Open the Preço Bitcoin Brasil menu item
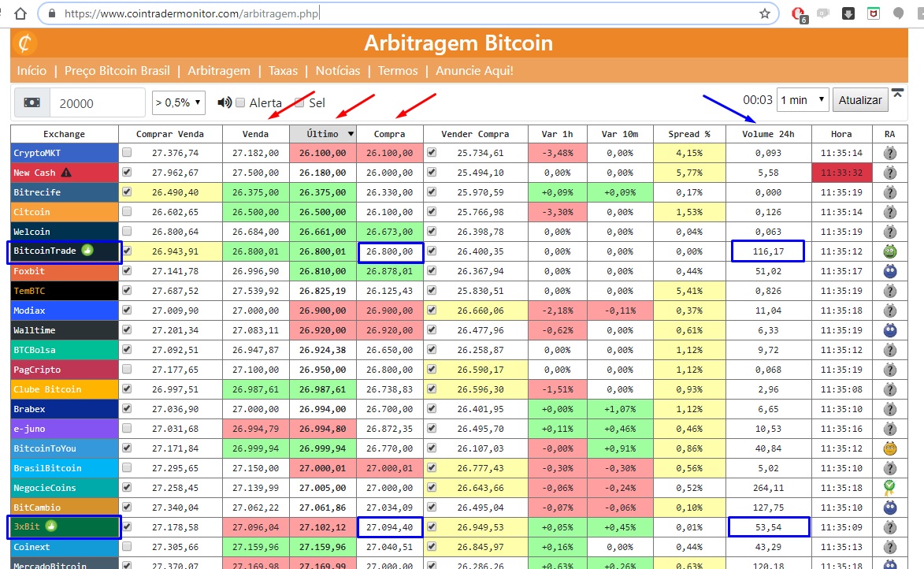Screen dimensions: 924x569 [x=117, y=71]
